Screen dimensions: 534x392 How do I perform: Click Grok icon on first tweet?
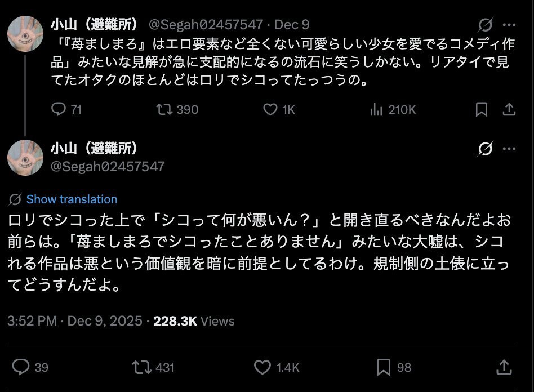click(485, 25)
